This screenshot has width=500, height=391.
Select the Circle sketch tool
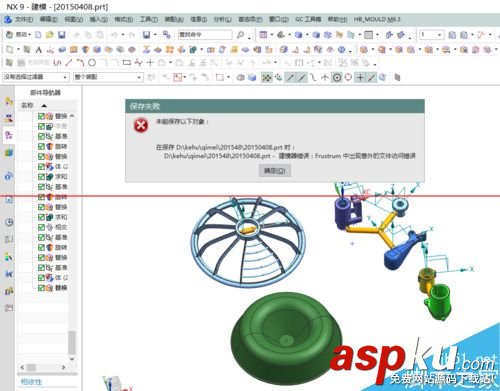click(x=92, y=62)
